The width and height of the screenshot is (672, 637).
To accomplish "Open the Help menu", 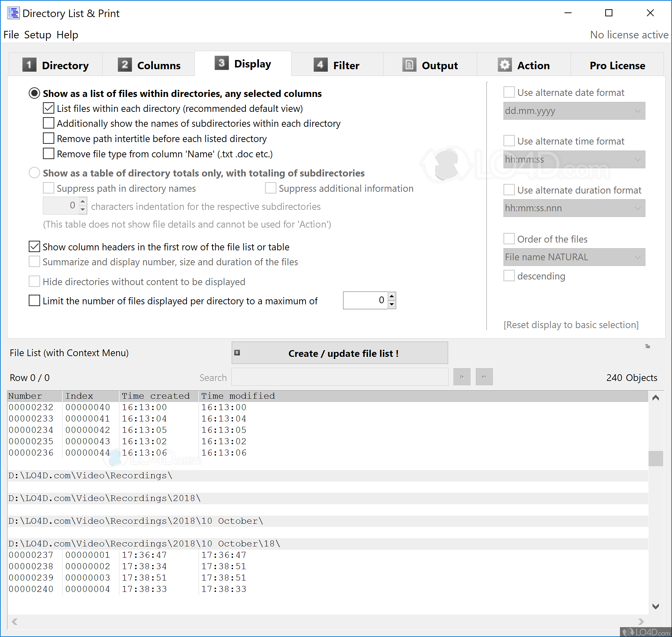I will click(67, 35).
